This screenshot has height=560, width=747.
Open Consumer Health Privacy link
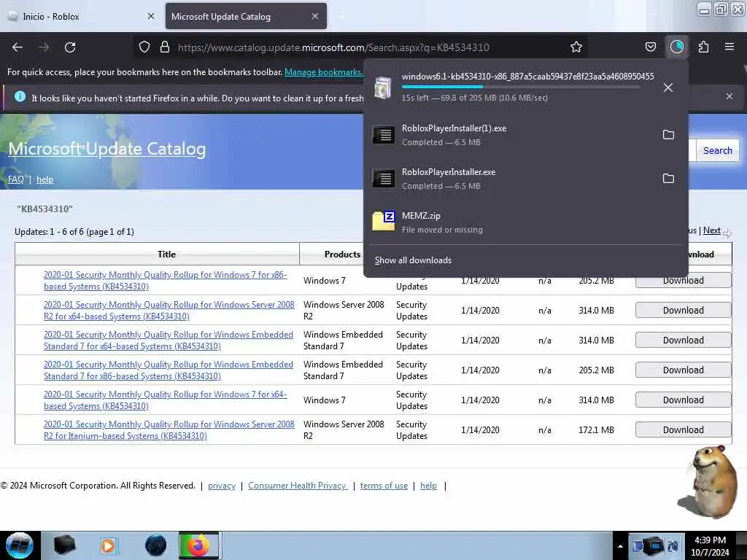pyautogui.click(x=298, y=486)
